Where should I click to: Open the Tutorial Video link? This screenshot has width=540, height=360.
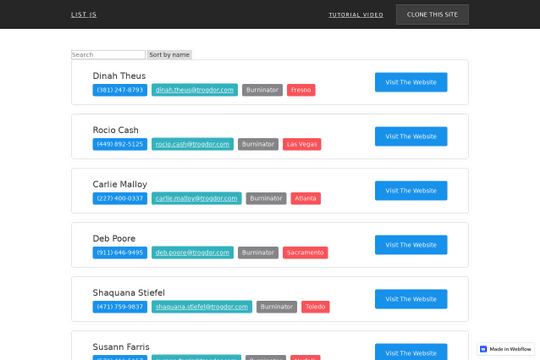[356, 15]
